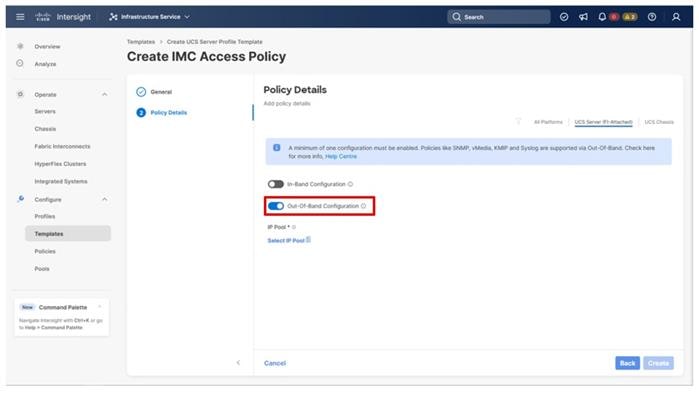Open the Help Centre link

(341, 156)
